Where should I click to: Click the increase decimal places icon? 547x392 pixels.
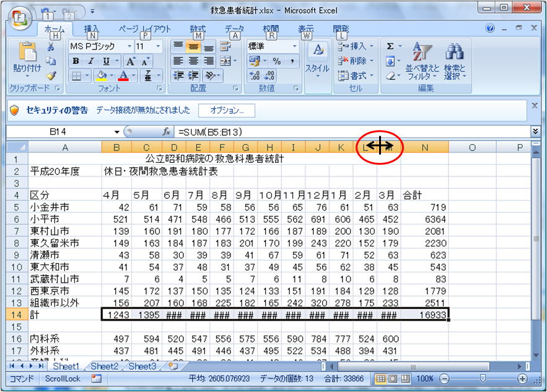tap(255, 76)
